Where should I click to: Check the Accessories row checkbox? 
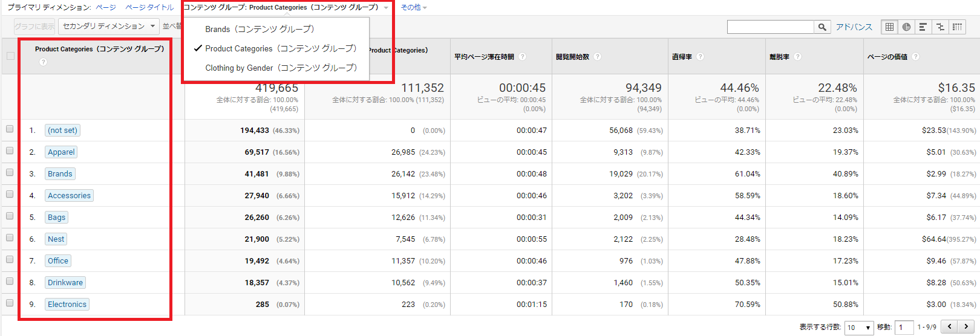coord(10,194)
